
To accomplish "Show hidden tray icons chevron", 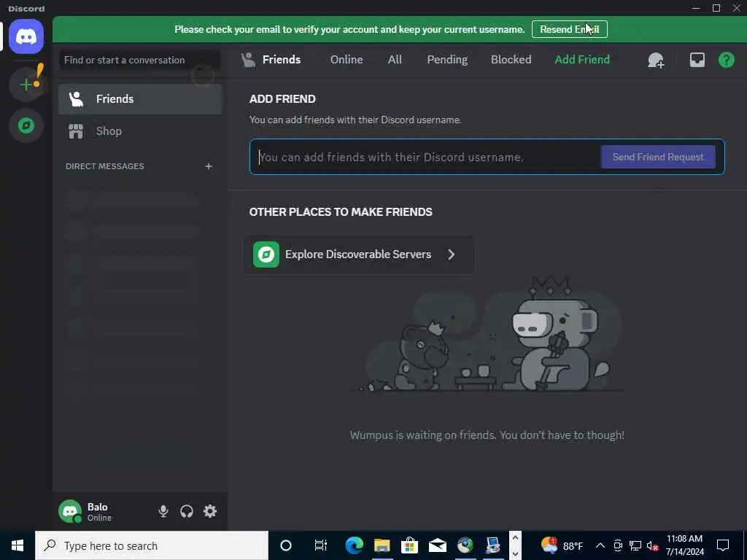I will (x=600, y=545).
